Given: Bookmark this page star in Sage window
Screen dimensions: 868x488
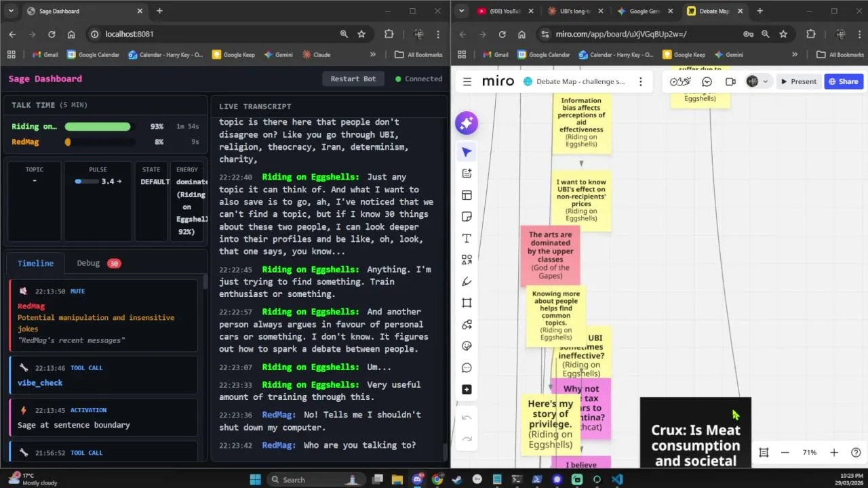Looking at the screenshot, I should point(361,34).
